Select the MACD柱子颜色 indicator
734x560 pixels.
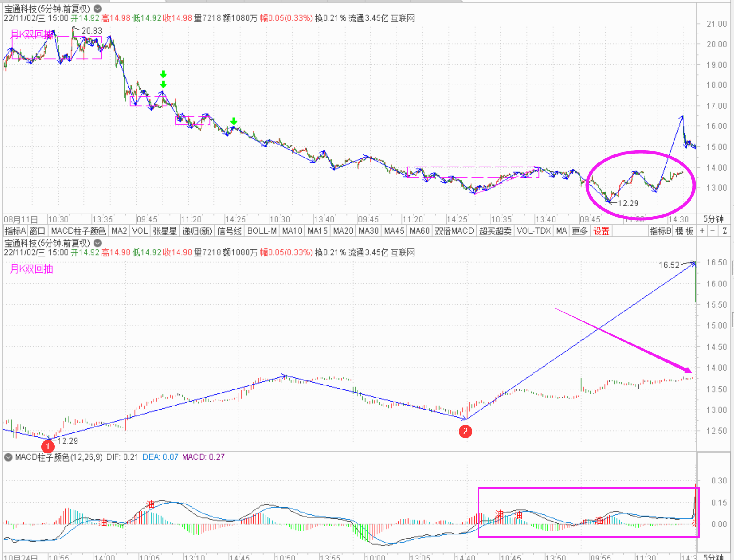coord(78,231)
